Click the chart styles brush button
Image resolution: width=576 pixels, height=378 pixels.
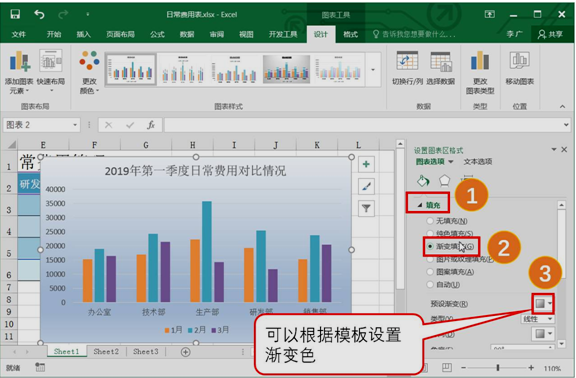click(366, 187)
